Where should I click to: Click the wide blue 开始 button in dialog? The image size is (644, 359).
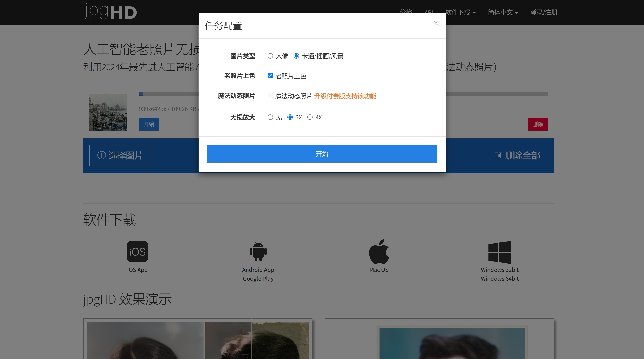point(322,154)
